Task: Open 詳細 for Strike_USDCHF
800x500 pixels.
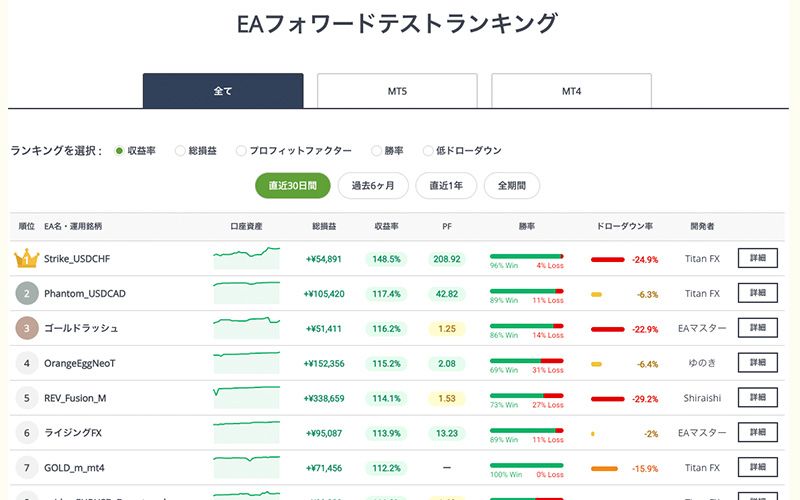Action: pos(757,259)
